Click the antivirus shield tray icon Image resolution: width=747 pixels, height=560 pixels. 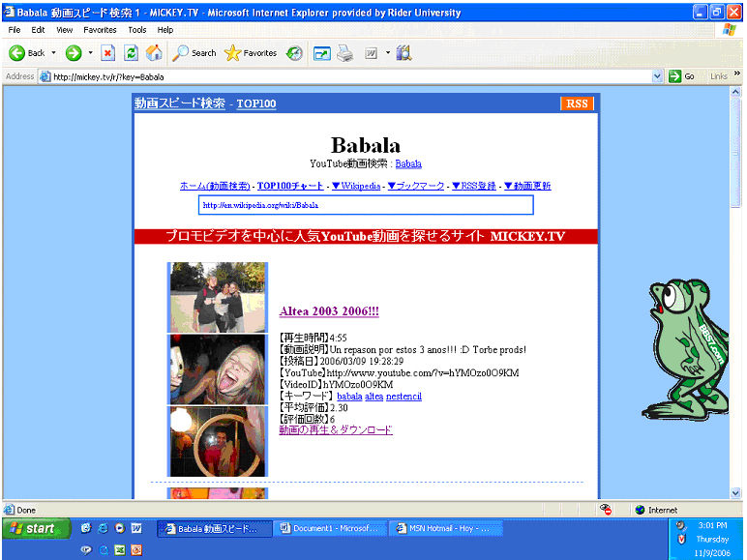point(681,539)
